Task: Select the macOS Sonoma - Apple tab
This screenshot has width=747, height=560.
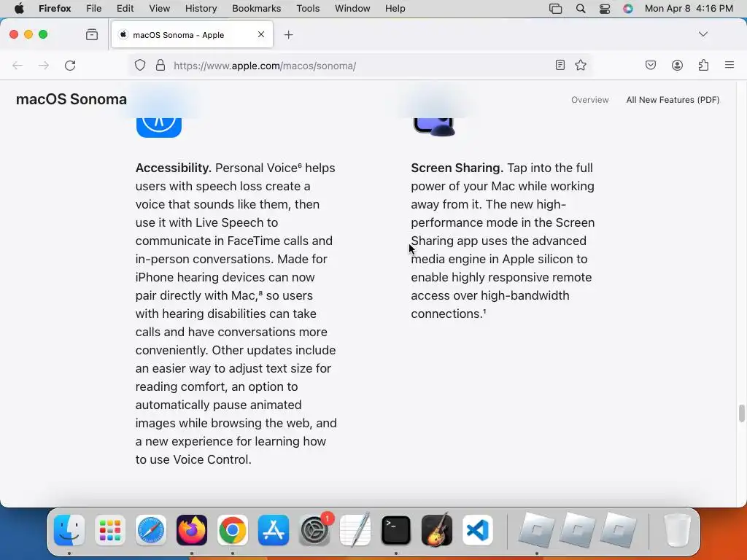Action: pyautogui.click(x=192, y=35)
